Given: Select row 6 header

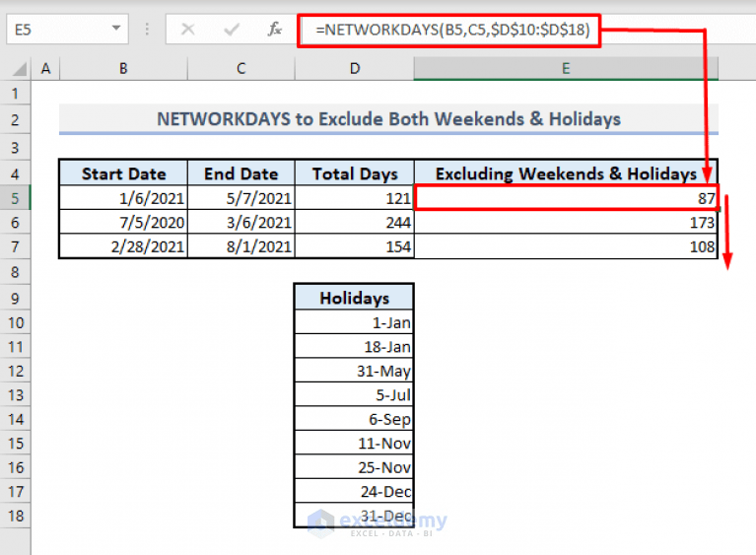Looking at the screenshot, I should (15, 222).
